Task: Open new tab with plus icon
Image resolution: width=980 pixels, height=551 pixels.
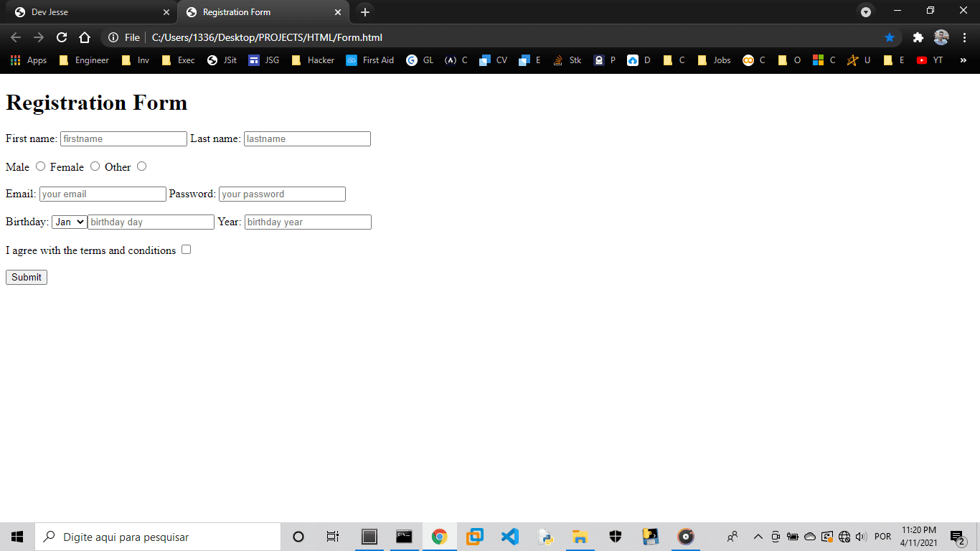Action: tap(365, 12)
